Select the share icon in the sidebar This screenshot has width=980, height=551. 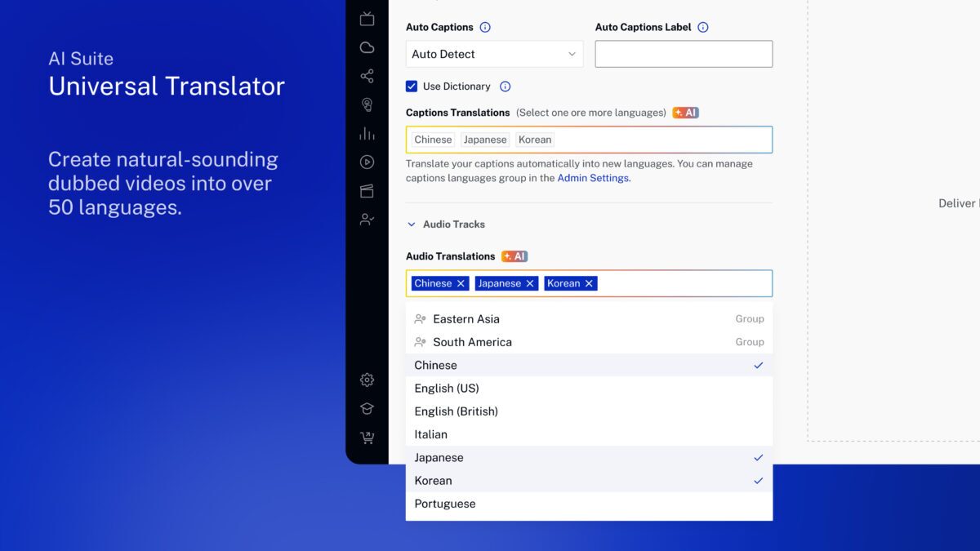pyautogui.click(x=367, y=75)
